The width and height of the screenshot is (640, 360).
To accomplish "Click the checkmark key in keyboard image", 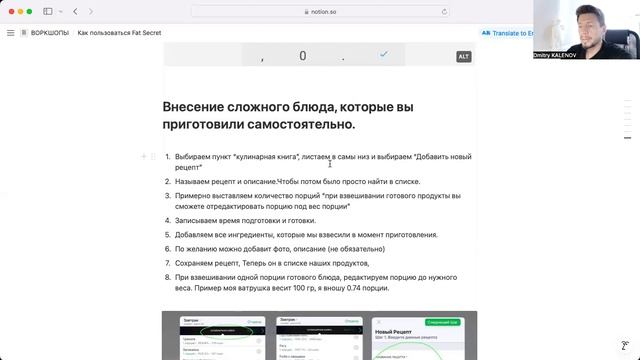I will (x=384, y=54).
